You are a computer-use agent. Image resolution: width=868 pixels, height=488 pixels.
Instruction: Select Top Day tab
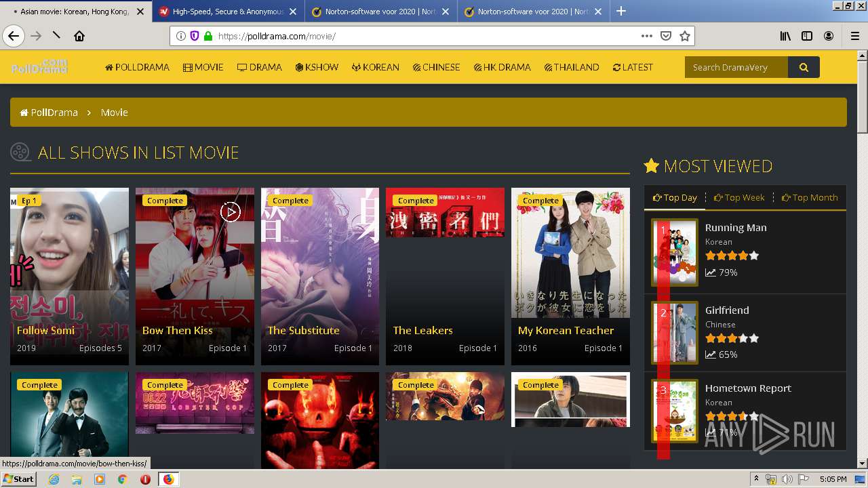[675, 197]
